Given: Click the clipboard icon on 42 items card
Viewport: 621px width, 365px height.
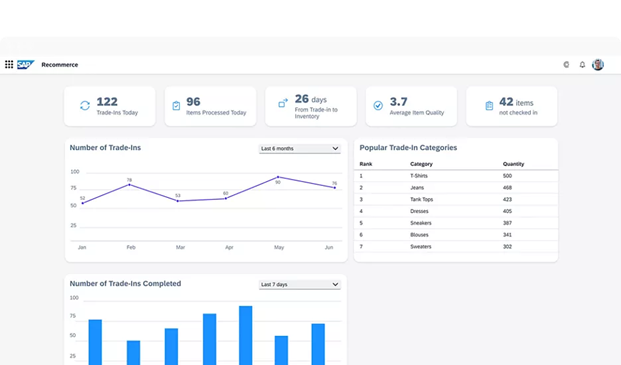Looking at the screenshot, I should [489, 106].
